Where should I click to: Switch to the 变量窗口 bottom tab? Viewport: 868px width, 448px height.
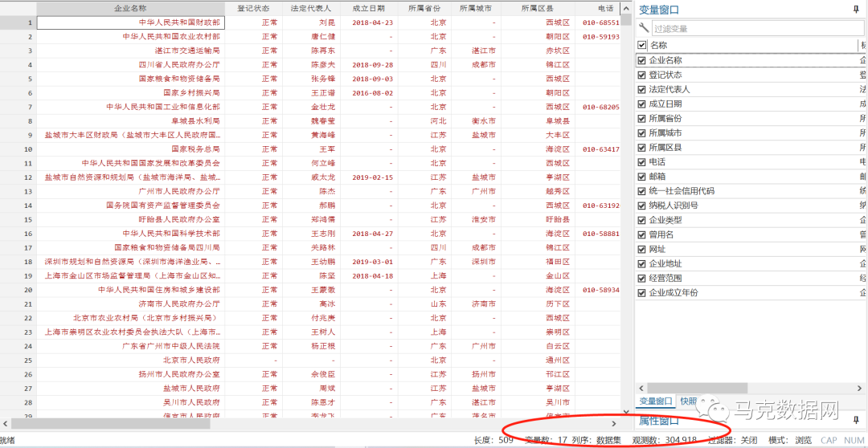(656, 401)
